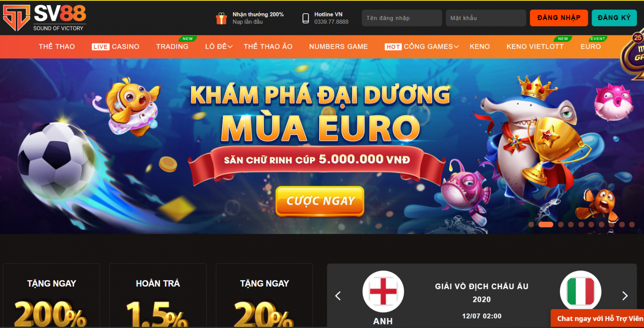This screenshot has height=328, width=644.
Task: Click the SV88 Sound of Victory logo
Action: [45, 18]
